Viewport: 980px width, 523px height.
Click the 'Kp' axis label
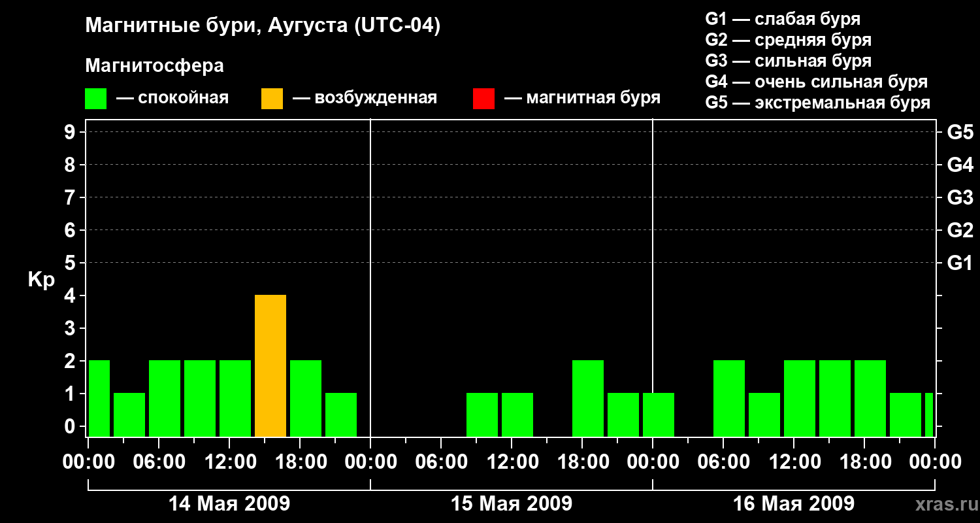(x=41, y=280)
